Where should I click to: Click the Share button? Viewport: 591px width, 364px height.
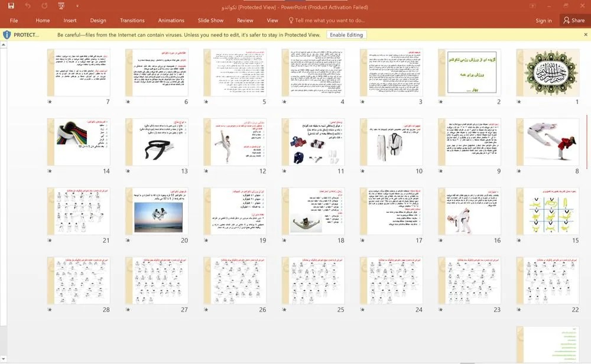click(574, 20)
